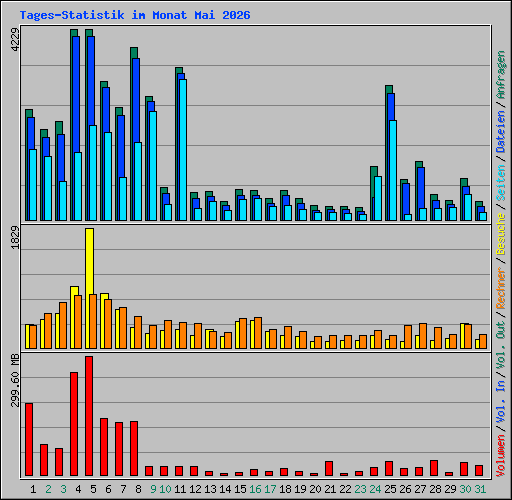Click the chart title Tages-Statistik im Monat Mai 2026
The height and width of the screenshot is (500, 512).
(135, 15)
